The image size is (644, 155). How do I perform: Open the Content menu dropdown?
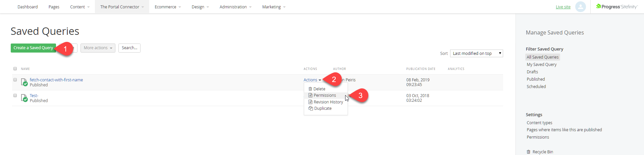tap(80, 7)
